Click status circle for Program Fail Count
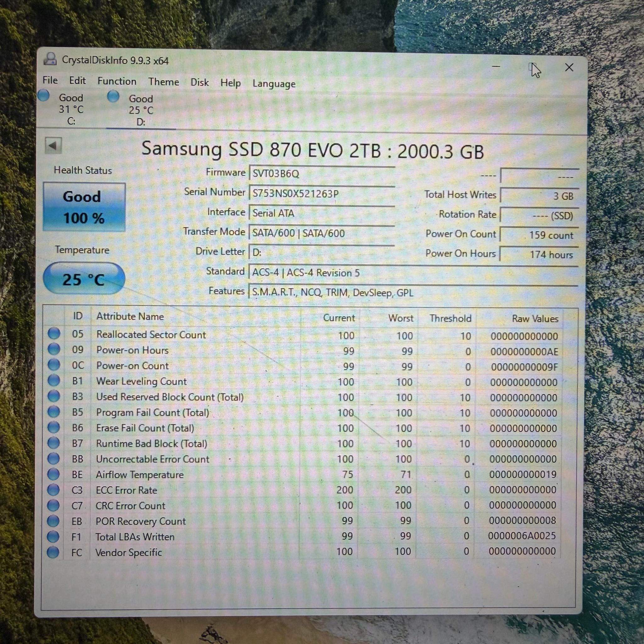The height and width of the screenshot is (644, 644). [x=54, y=412]
